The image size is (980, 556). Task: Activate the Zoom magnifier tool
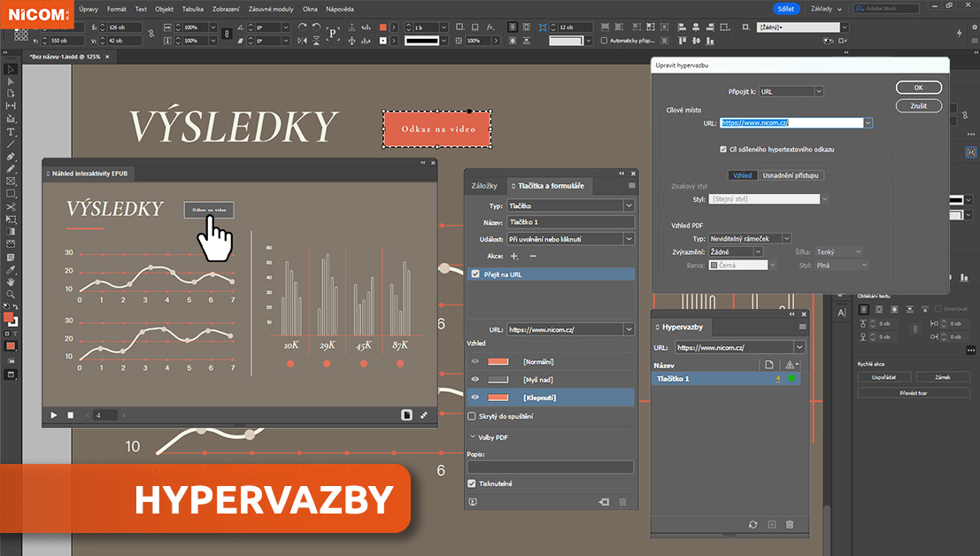pyautogui.click(x=11, y=293)
